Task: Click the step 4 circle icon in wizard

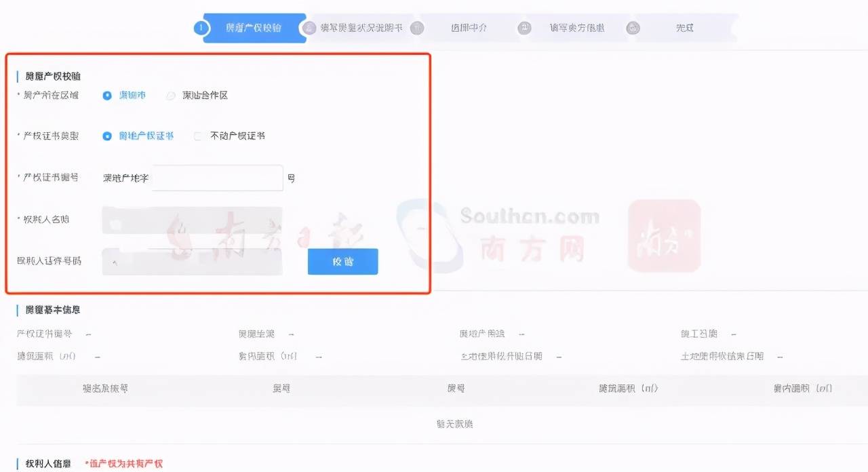Action: coord(525,28)
